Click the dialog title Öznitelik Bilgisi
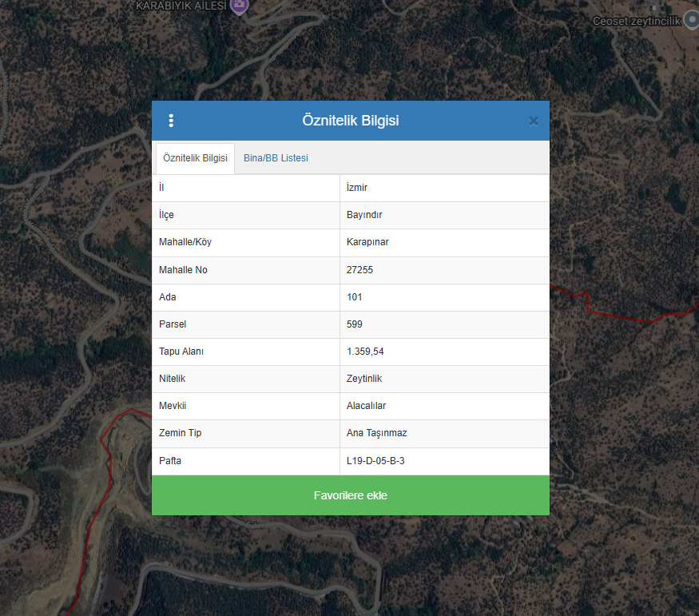This screenshot has height=616, width=699. tap(350, 121)
